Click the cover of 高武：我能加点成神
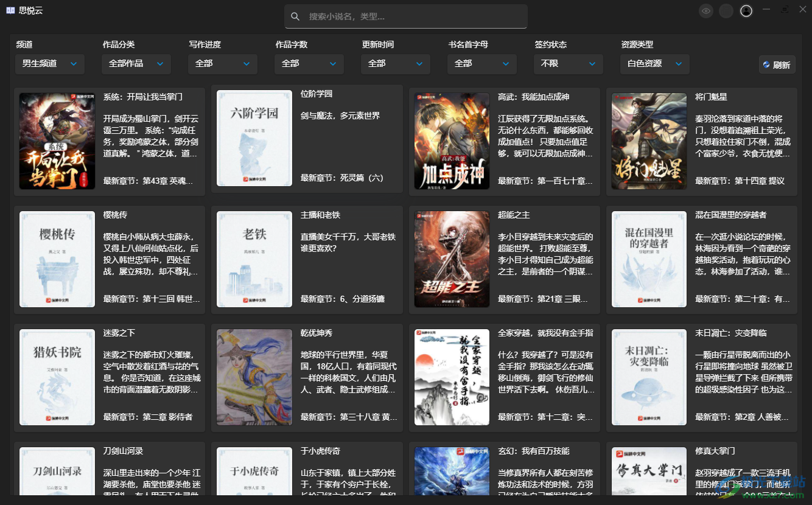 tap(452, 141)
